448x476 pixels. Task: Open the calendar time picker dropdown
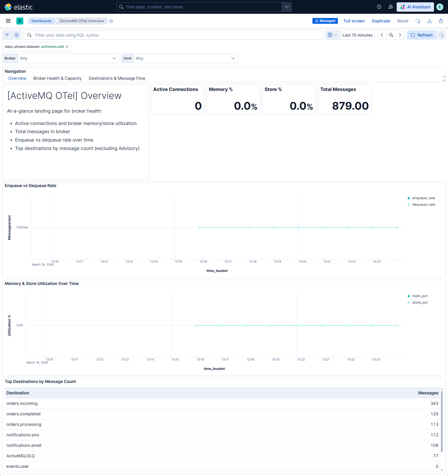tap(332, 35)
